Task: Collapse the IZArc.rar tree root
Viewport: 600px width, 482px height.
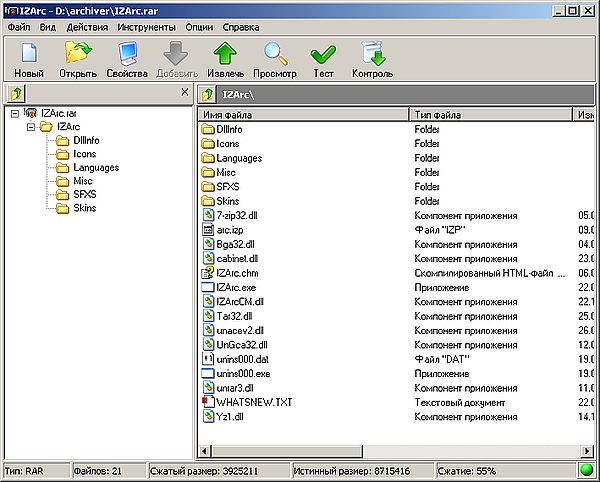Action: tap(15, 114)
